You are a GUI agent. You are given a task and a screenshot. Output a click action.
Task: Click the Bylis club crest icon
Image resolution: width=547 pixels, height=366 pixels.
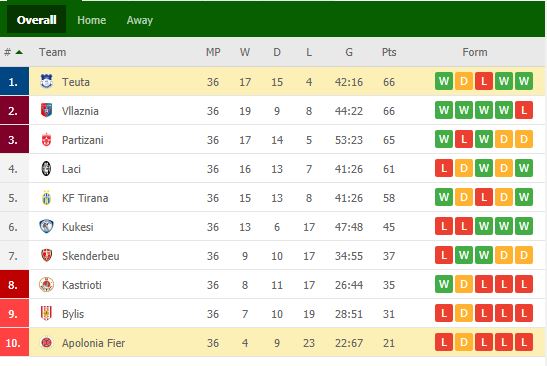46,313
